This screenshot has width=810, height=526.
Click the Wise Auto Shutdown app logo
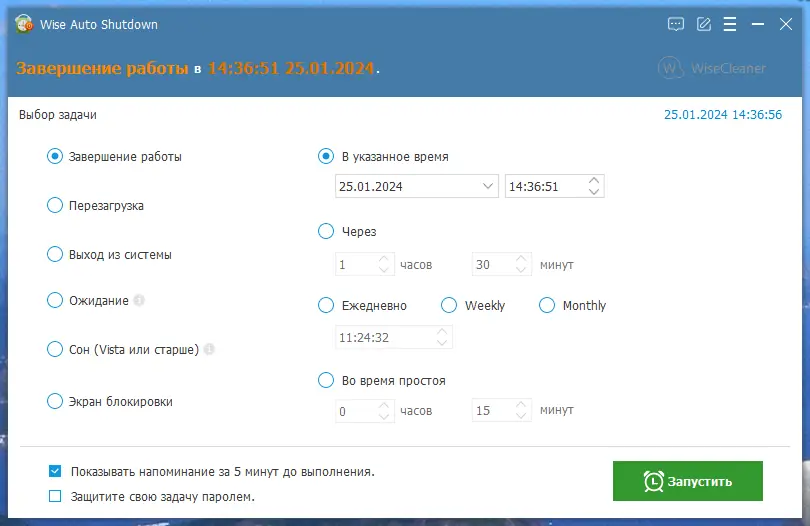pyautogui.click(x=24, y=24)
